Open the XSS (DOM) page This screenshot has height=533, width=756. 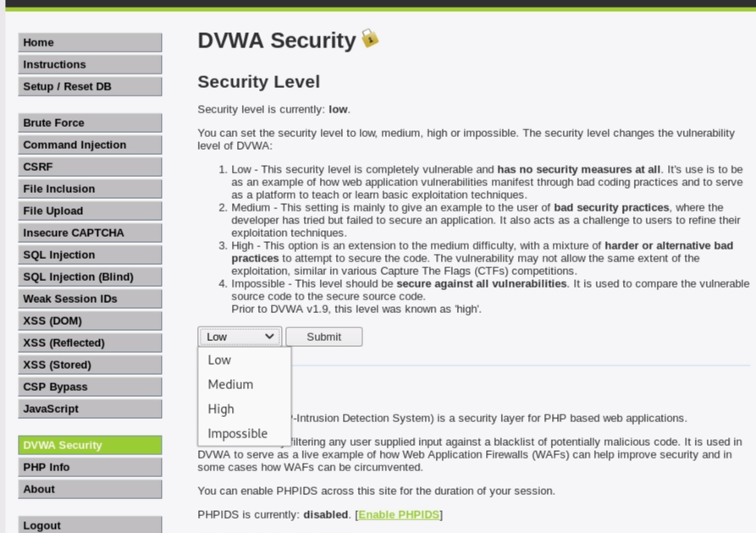coord(90,321)
